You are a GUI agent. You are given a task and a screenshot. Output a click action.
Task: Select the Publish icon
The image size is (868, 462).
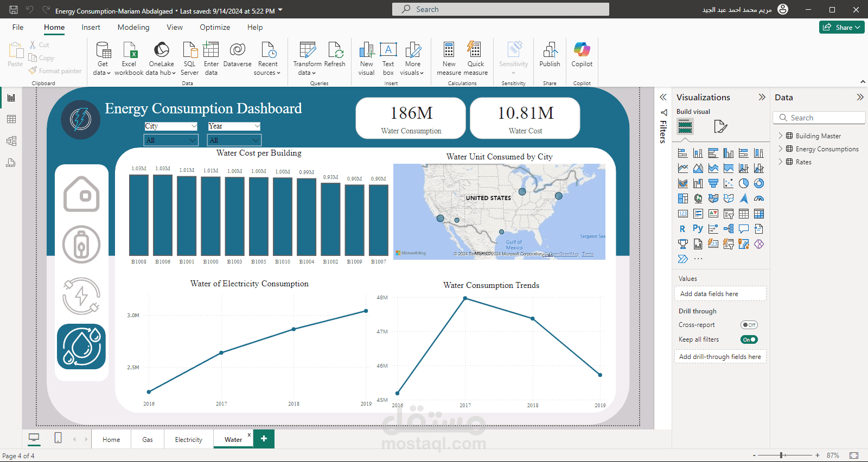click(x=550, y=55)
